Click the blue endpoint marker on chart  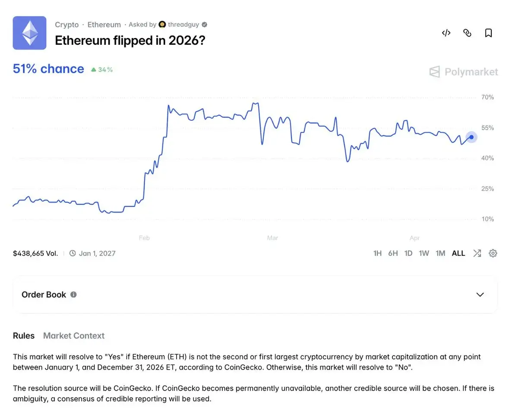pos(471,137)
